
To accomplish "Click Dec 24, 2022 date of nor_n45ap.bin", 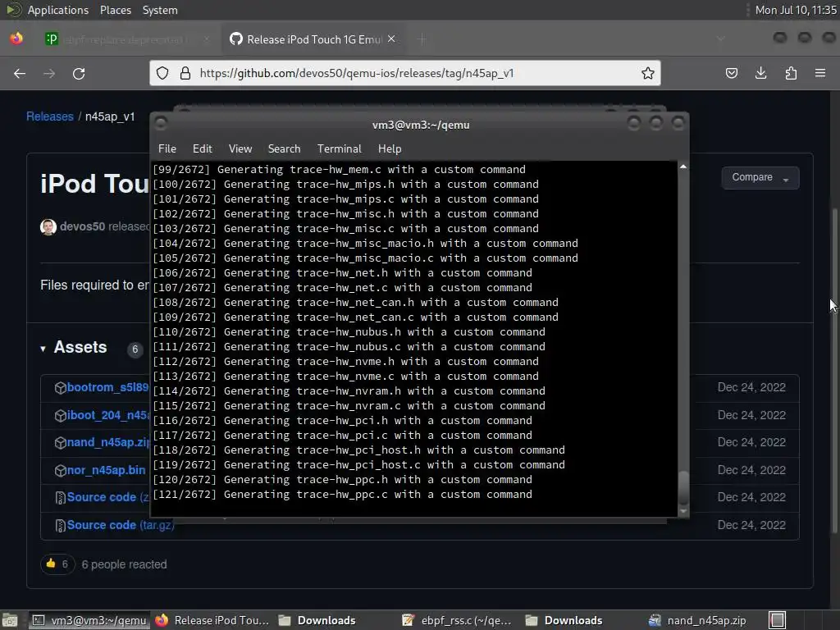I will click(751, 470).
